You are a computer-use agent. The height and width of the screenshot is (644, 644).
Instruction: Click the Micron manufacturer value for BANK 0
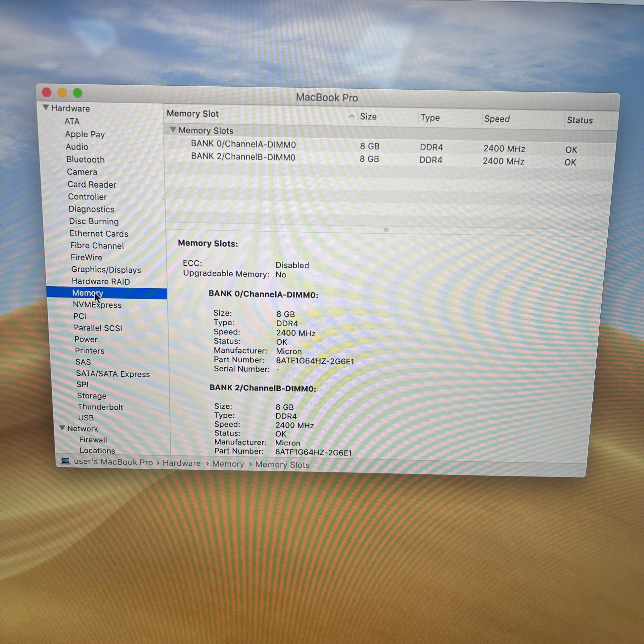click(289, 351)
